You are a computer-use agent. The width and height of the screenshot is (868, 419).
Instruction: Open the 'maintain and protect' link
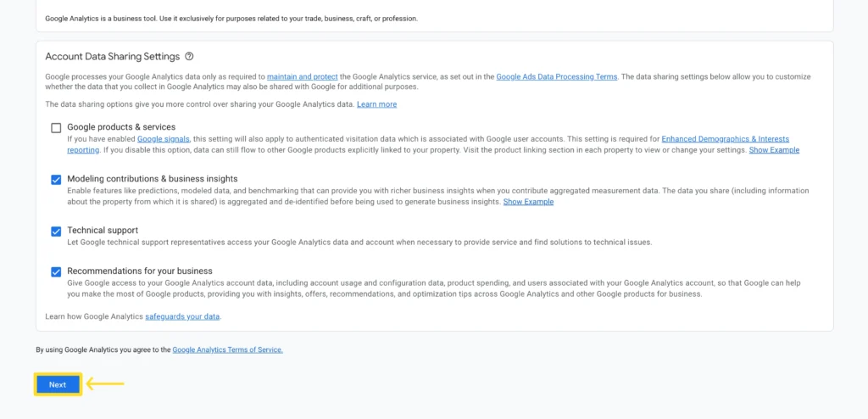click(303, 77)
